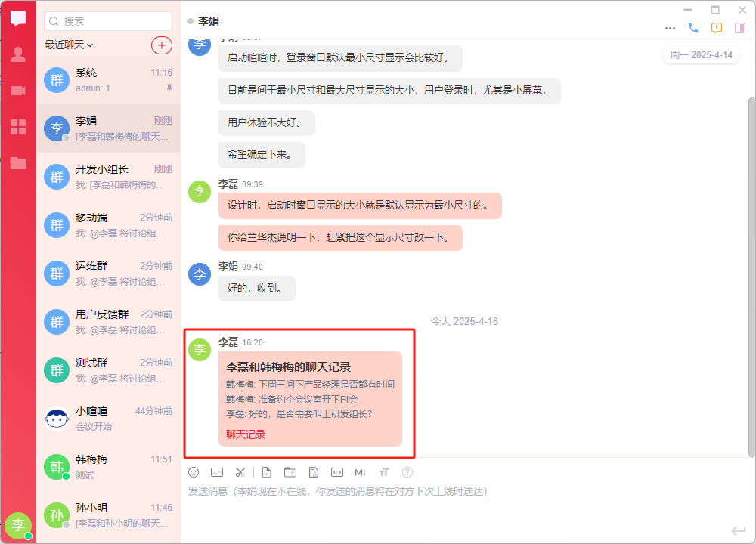The width and height of the screenshot is (756, 544).
Task: Start a voice call with 李娟
Action: 693,28
